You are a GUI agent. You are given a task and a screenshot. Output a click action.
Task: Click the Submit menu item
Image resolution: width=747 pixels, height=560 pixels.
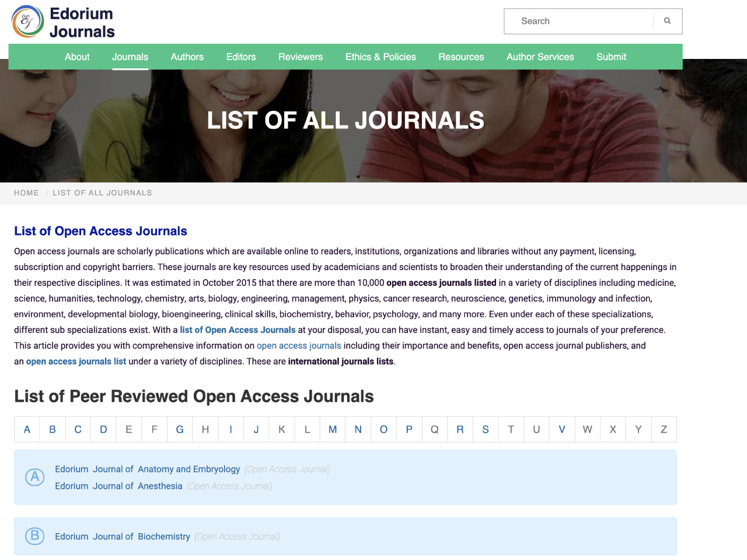point(611,57)
